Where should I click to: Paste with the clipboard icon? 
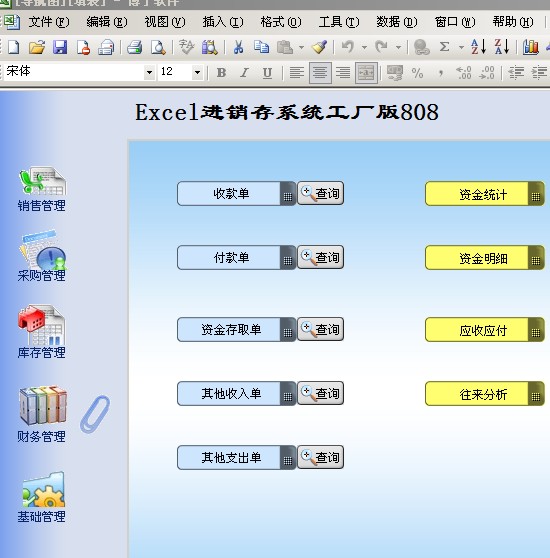point(285,47)
